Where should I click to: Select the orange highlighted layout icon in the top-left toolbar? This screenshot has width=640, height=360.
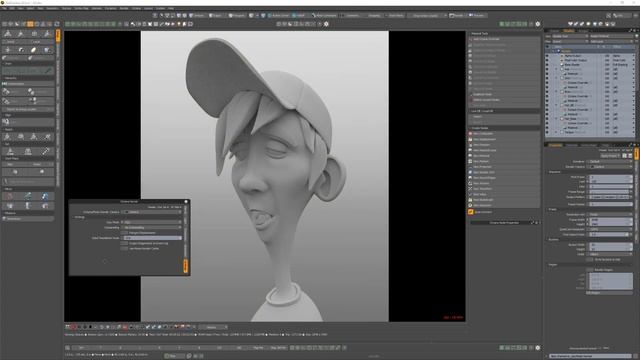click(30, 24)
